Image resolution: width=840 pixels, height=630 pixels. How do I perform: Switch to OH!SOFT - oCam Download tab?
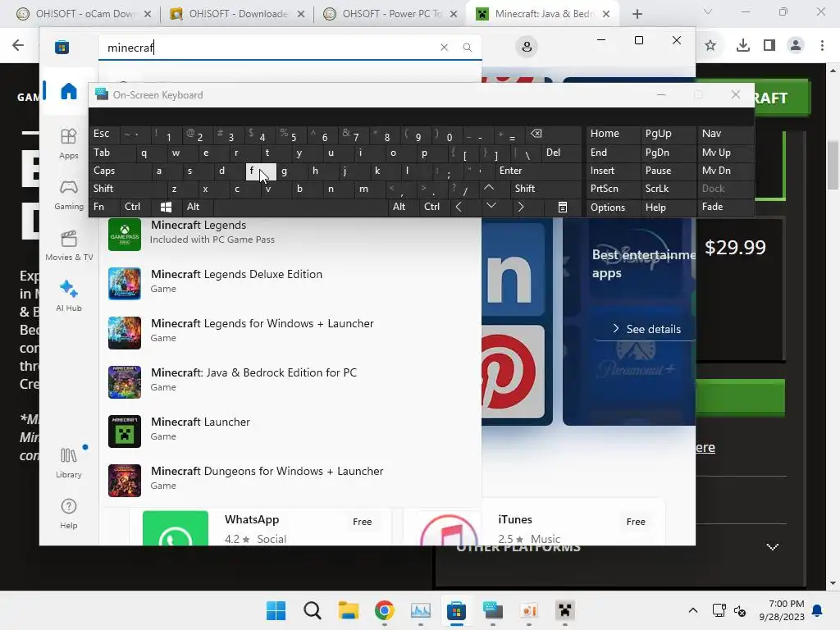(x=84, y=14)
